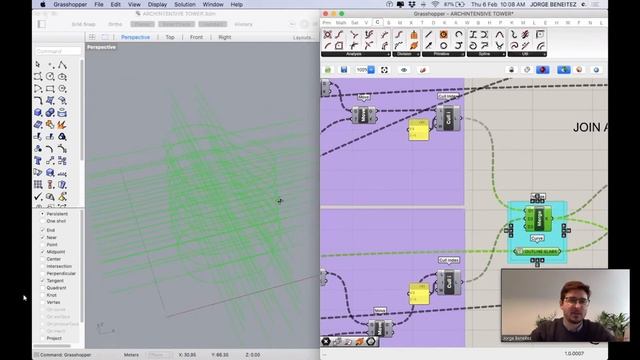Toggle Grid Snap in Rhino toolbar
This screenshot has width=640, height=360.
[83, 24]
